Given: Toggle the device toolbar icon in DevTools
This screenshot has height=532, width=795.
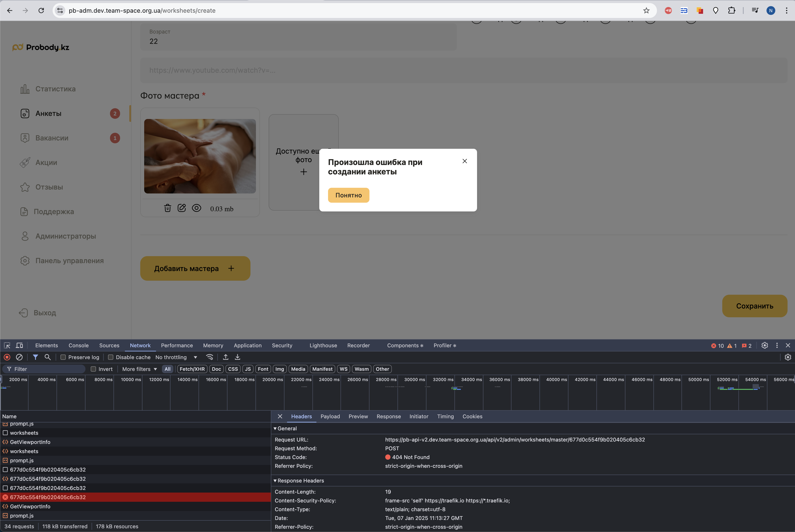Looking at the screenshot, I should point(20,345).
